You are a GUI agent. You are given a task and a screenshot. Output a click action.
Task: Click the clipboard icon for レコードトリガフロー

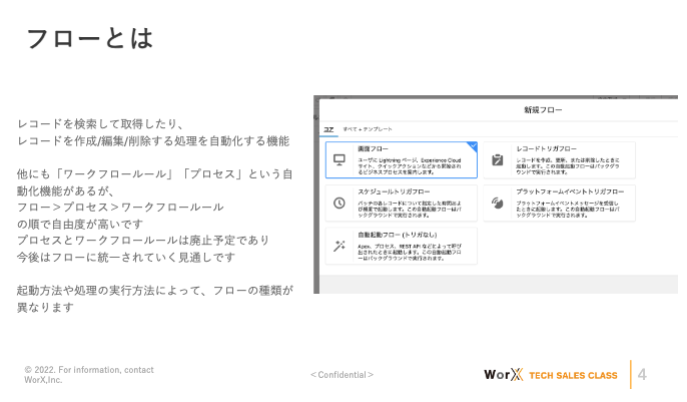[x=497, y=160]
